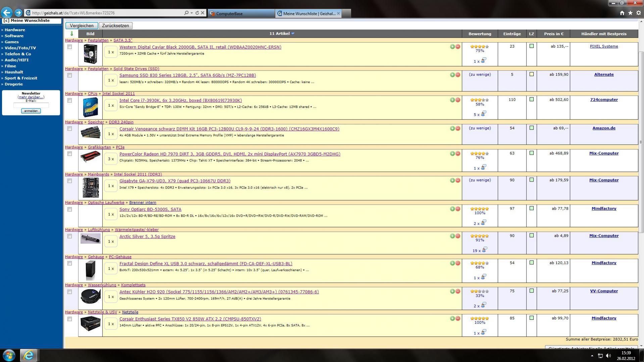Click the volume speaker icon in system tray
Screen dimensions: 644x362
coord(608,356)
